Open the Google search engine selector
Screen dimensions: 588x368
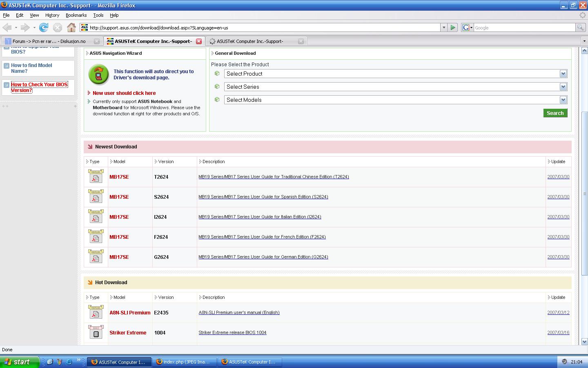tap(468, 28)
